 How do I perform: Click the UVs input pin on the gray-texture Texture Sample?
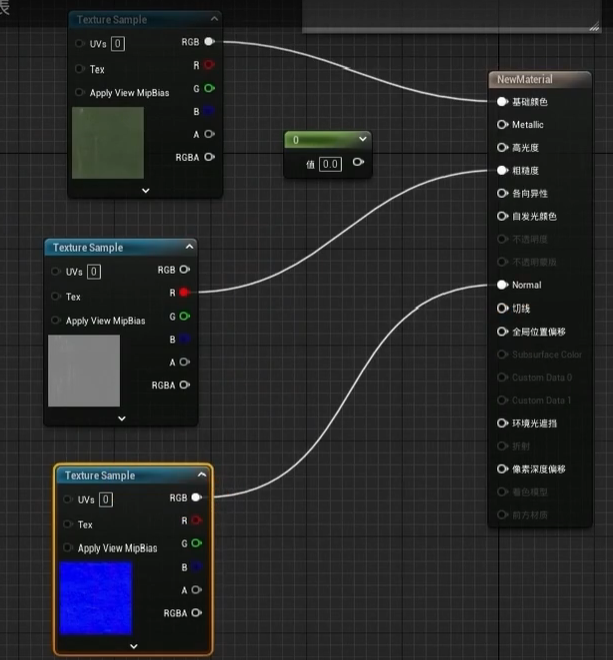[56, 271]
